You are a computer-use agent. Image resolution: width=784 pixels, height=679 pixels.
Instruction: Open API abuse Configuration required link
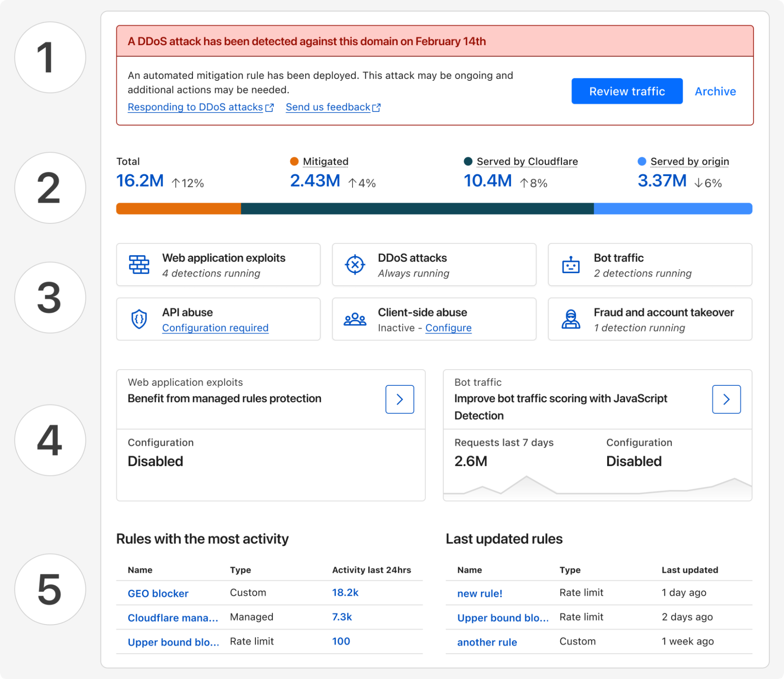(215, 328)
